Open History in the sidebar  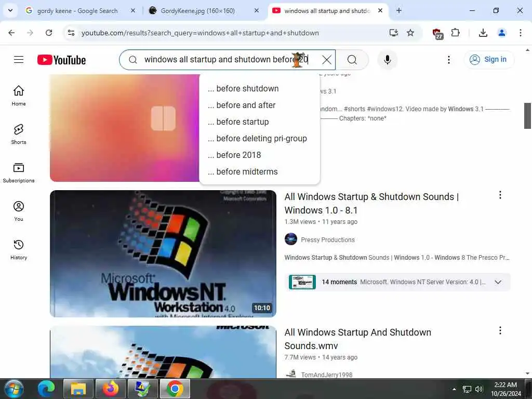(19, 249)
